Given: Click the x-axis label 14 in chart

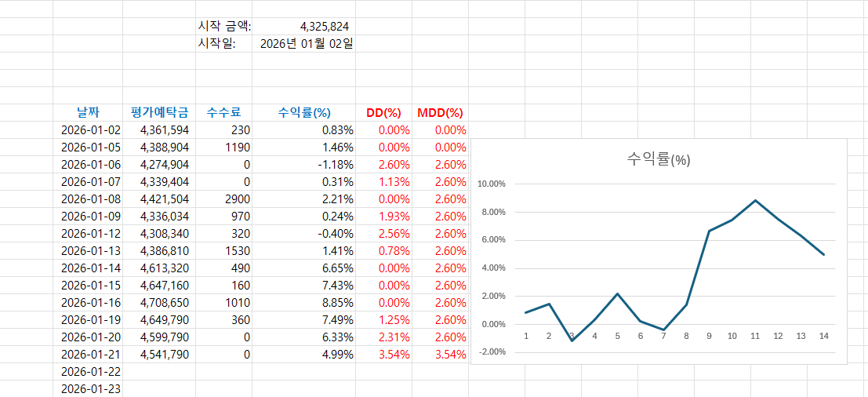Looking at the screenshot, I should [x=824, y=335].
